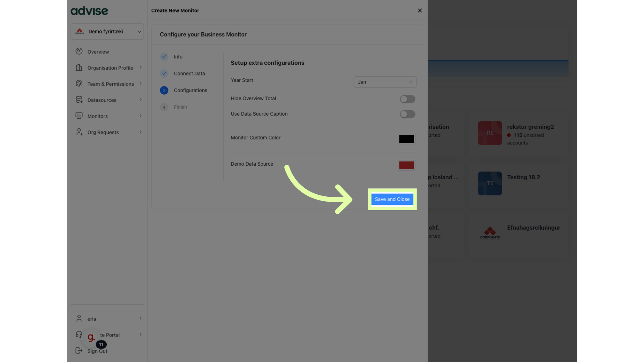This screenshot has height=362, width=644.
Task: Click the Monitors screen icon
Action: click(79, 116)
